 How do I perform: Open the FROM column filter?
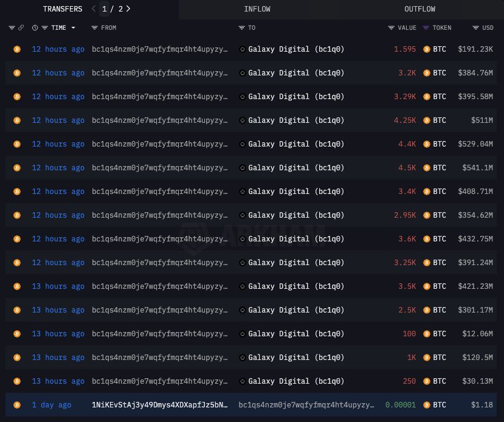[94, 27]
